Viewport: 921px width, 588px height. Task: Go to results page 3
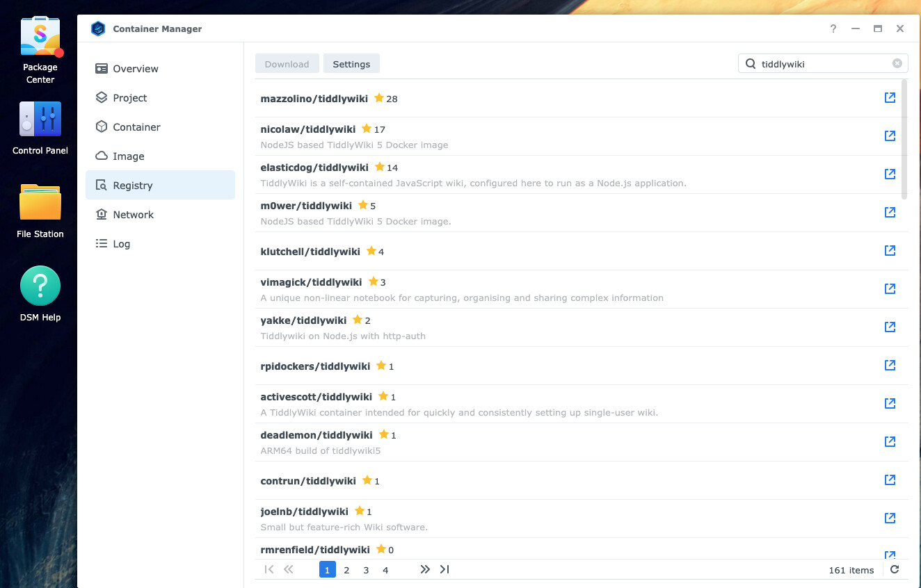tap(366, 570)
